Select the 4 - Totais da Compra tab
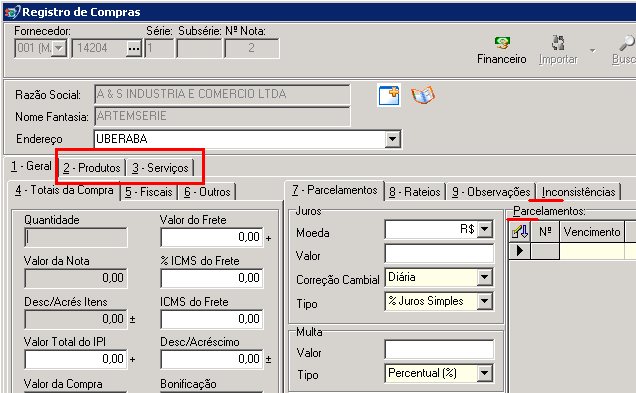The image size is (636, 393). 64,190
